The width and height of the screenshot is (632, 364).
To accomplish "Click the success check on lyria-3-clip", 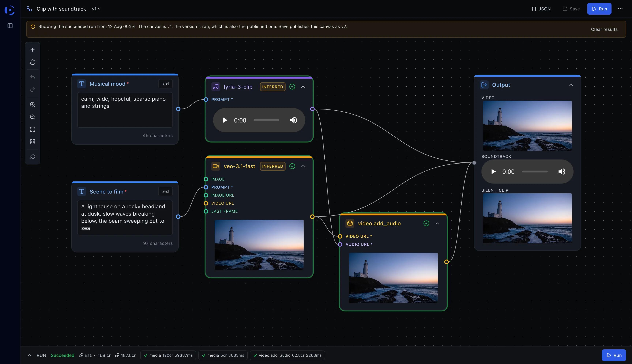I will click(292, 87).
